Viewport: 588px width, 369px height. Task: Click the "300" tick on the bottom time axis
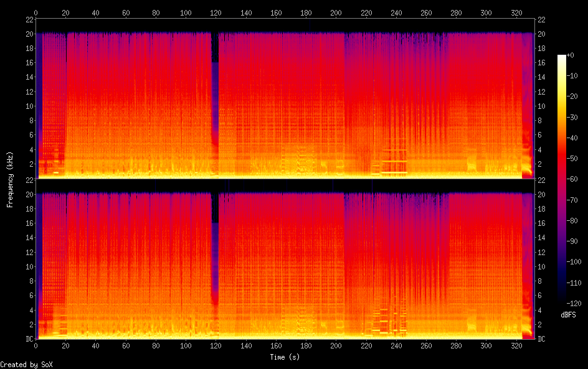point(486,345)
